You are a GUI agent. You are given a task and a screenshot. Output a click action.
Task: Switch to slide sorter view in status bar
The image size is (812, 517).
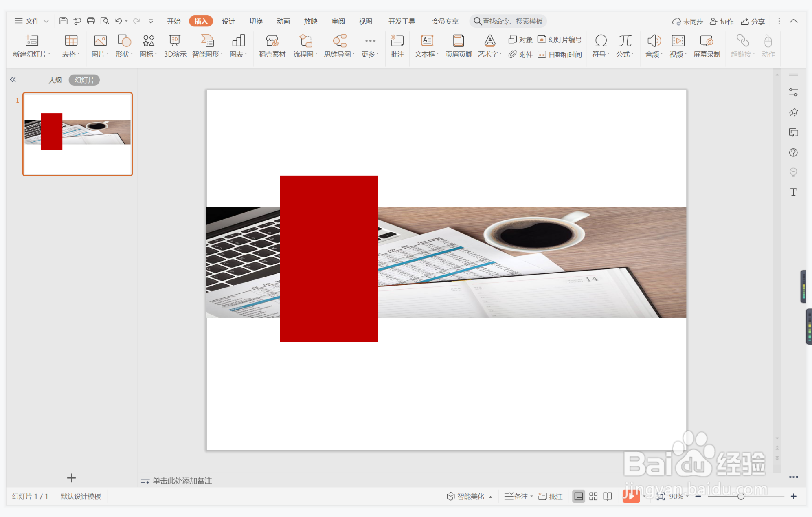tap(593, 496)
